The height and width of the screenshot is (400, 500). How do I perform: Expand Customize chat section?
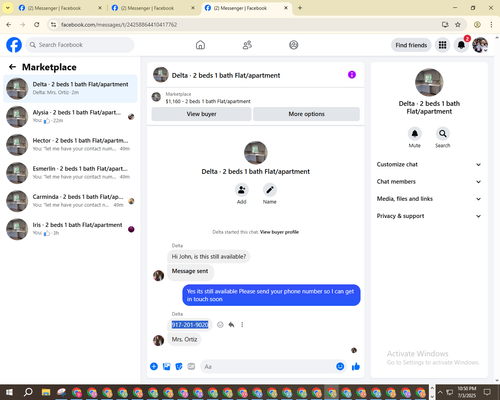point(429,164)
